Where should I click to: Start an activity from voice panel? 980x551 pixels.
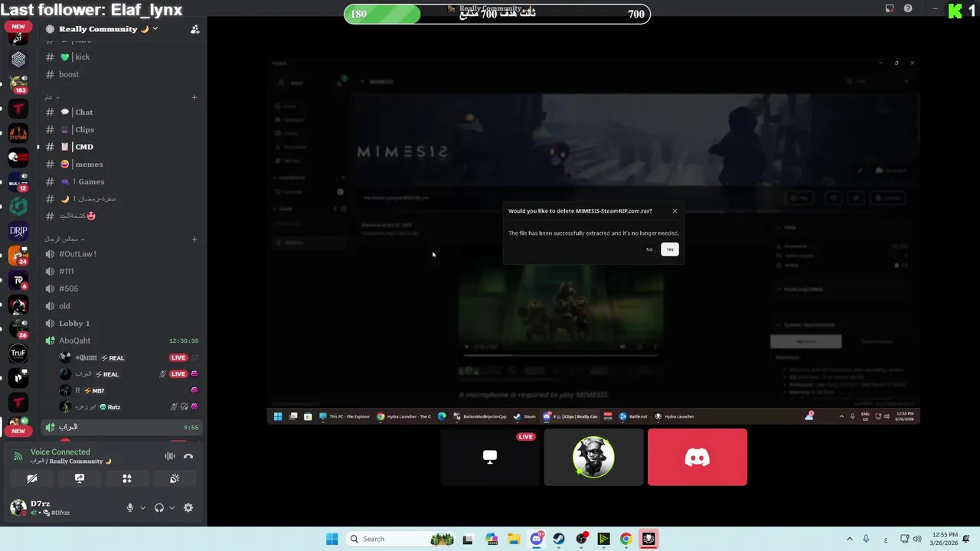[127, 478]
